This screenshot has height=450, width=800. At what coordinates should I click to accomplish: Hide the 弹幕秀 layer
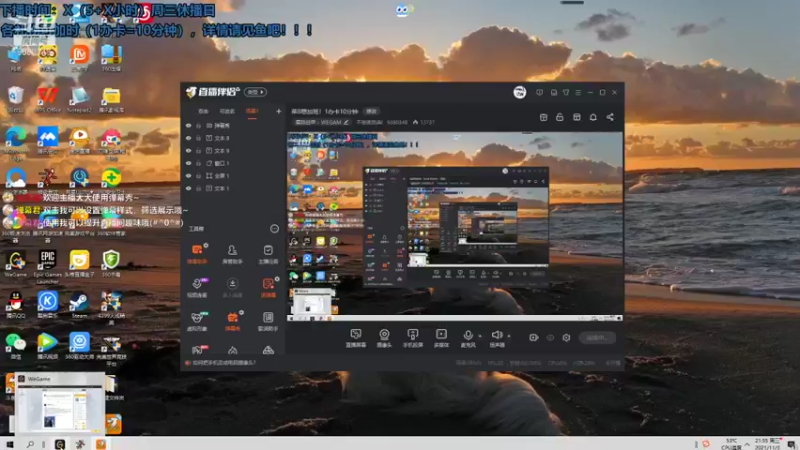pos(188,126)
